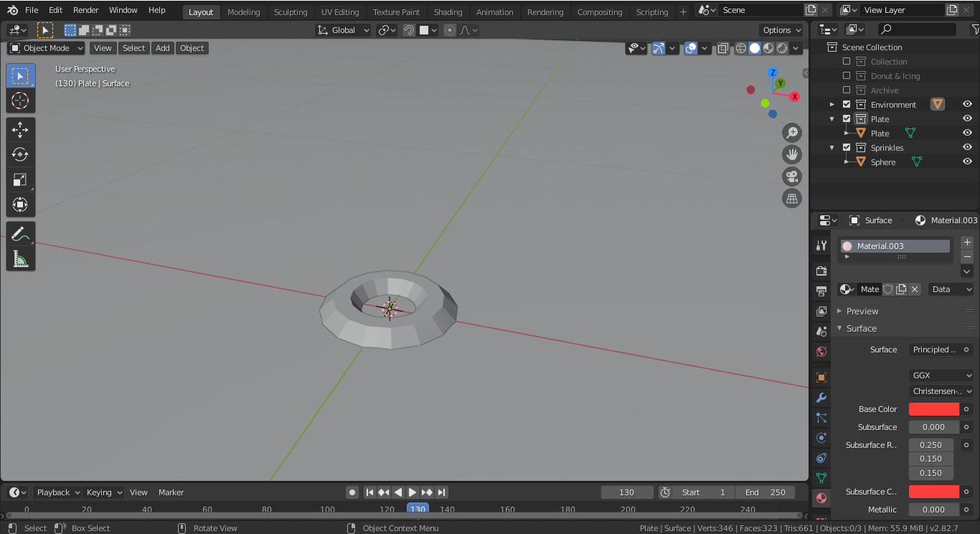Expand the Environment collection in outliner
The width and height of the screenshot is (980, 534).
click(832, 105)
